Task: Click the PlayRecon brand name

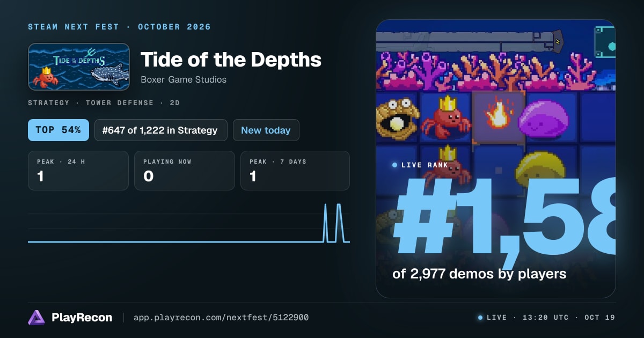Action: tap(82, 318)
